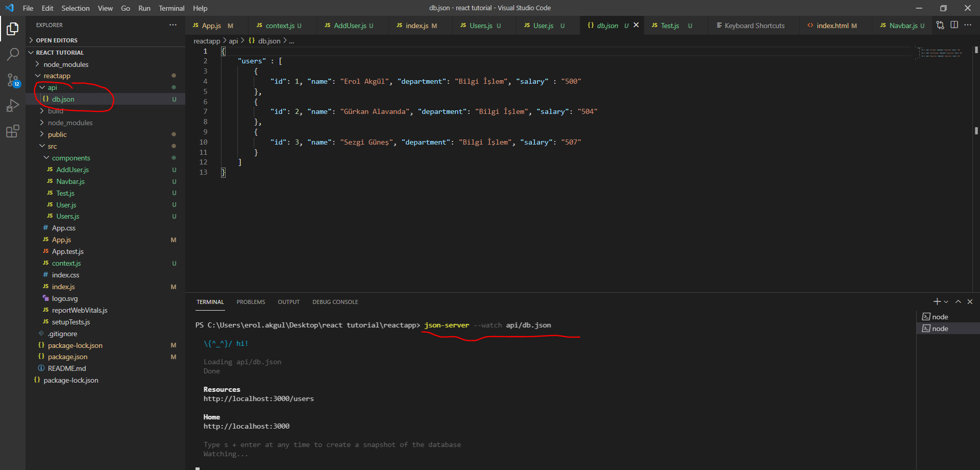Open the http://localhost:3000/users link in terminal
Viewport: 980px width, 470px height.
(x=258, y=399)
